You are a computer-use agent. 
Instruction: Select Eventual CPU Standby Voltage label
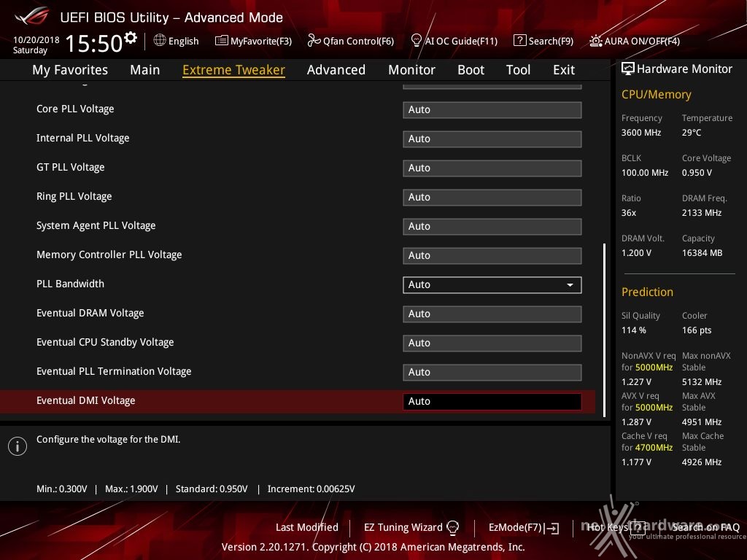pos(105,343)
